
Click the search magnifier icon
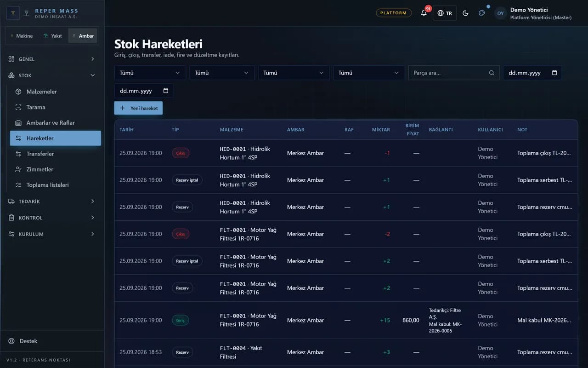[492, 73]
